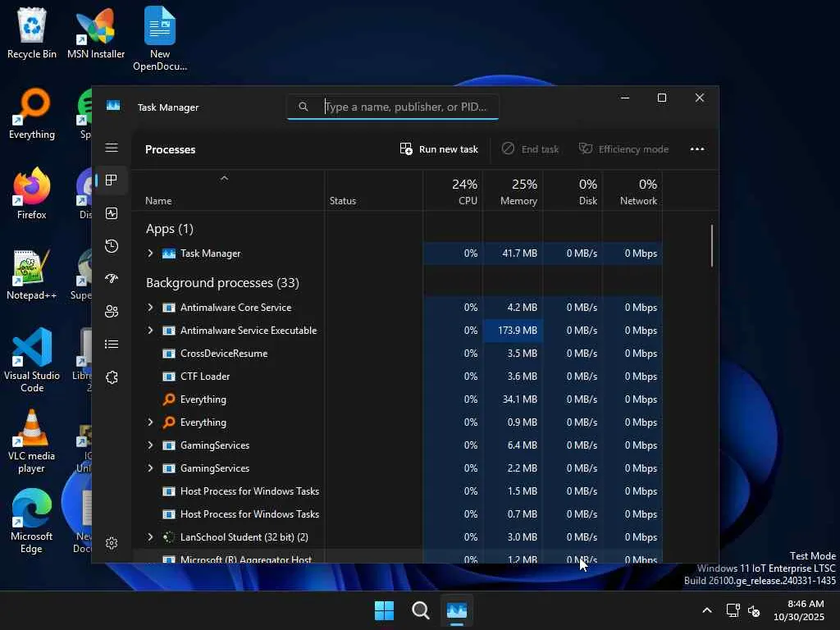The height and width of the screenshot is (630, 840).
Task: Click process list vertical scrollbar thumb
Action: point(712,246)
